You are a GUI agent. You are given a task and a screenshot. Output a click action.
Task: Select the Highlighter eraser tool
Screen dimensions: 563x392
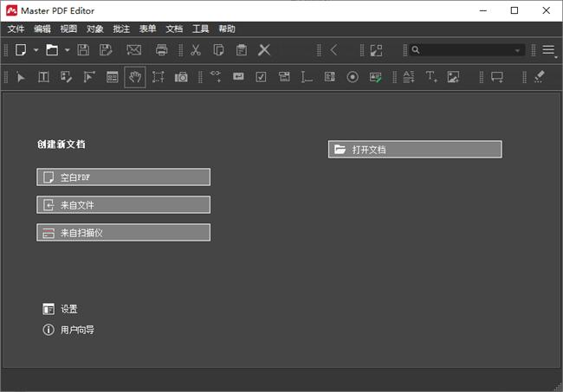pyautogui.click(x=539, y=77)
